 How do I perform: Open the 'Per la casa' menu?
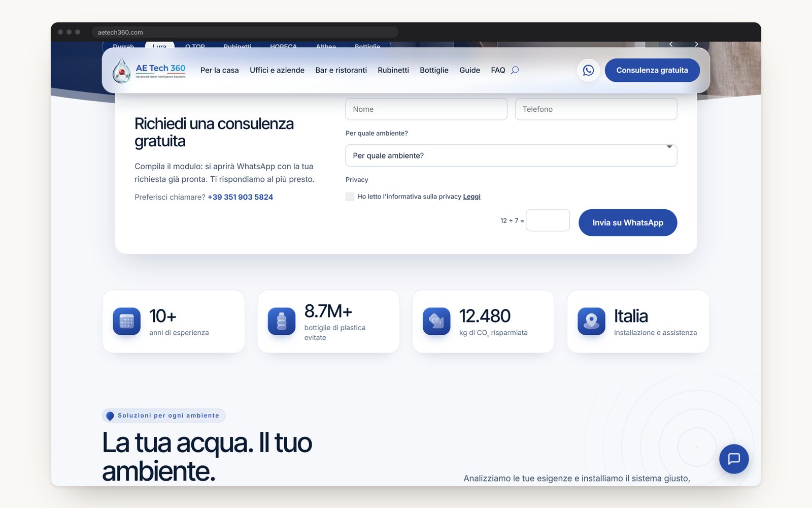(219, 70)
